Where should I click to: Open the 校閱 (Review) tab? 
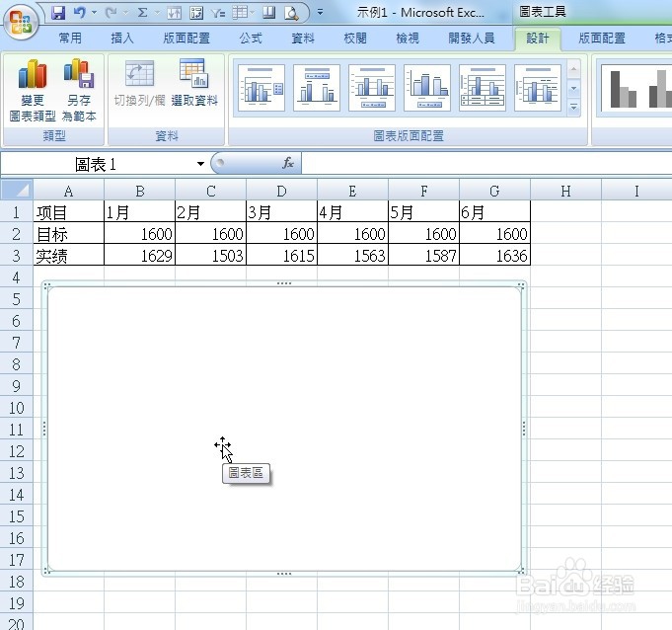[355, 39]
